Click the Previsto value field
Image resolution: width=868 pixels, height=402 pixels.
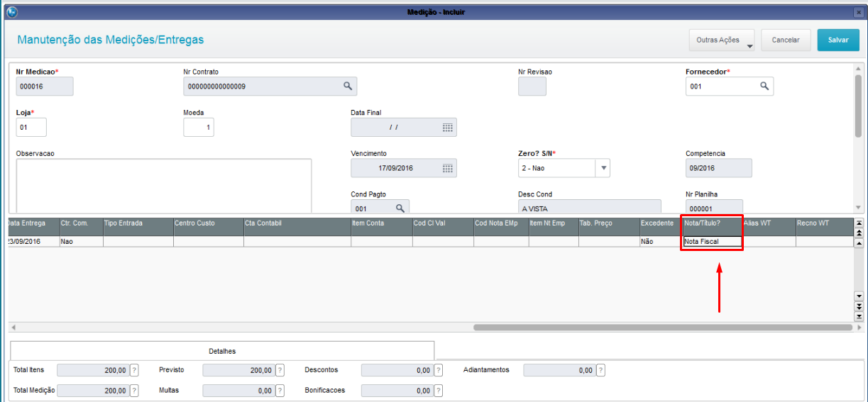pos(238,370)
